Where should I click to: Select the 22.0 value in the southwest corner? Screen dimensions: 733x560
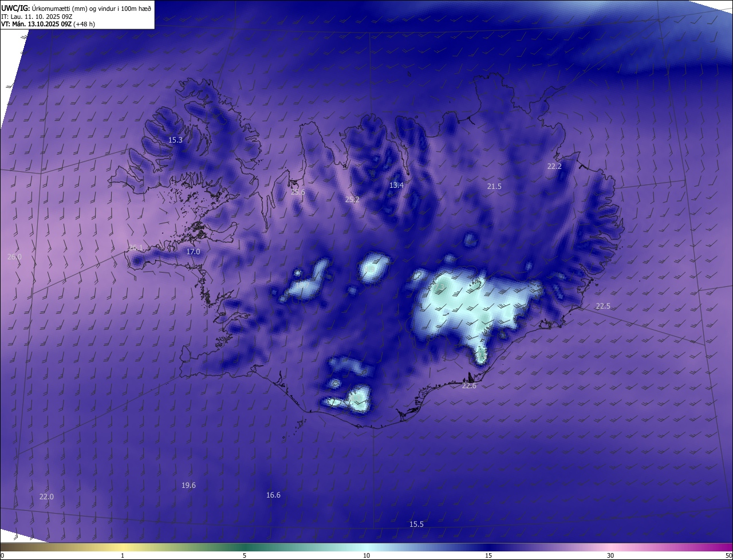click(46, 497)
